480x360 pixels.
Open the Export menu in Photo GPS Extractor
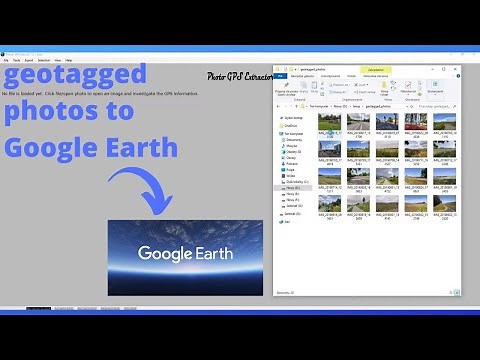tap(29, 60)
